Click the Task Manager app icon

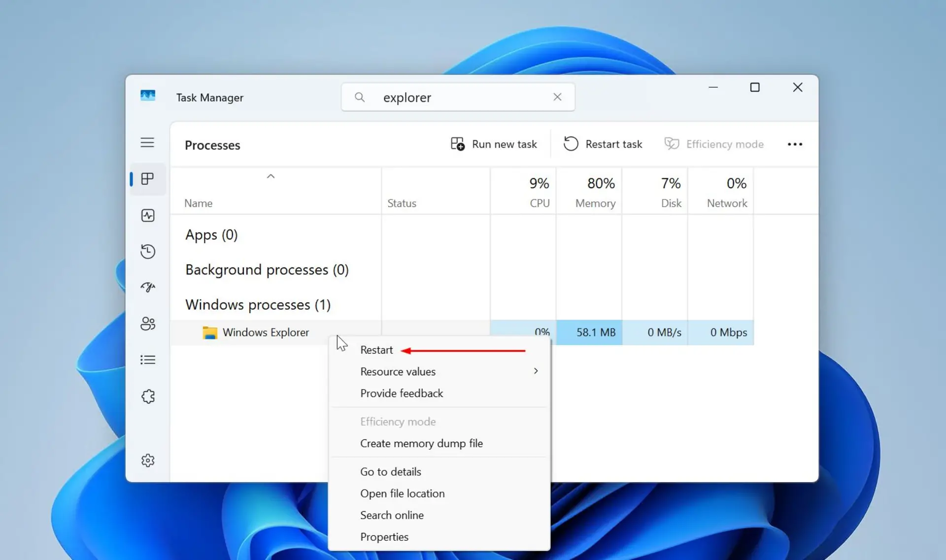[148, 96]
